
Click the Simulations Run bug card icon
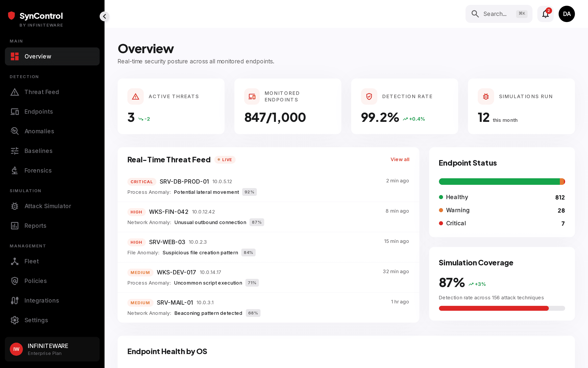[x=486, y=96]
